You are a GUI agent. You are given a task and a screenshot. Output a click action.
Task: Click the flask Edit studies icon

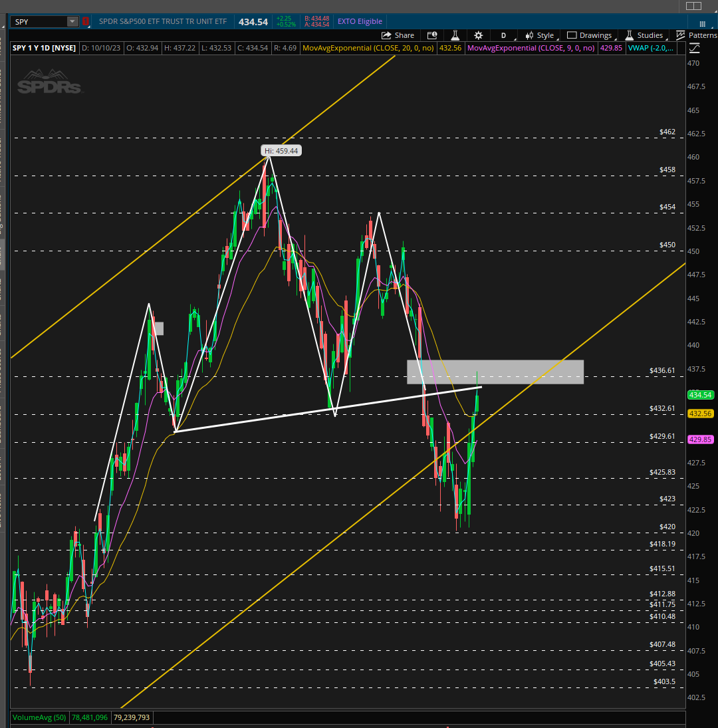pos(455,35)
